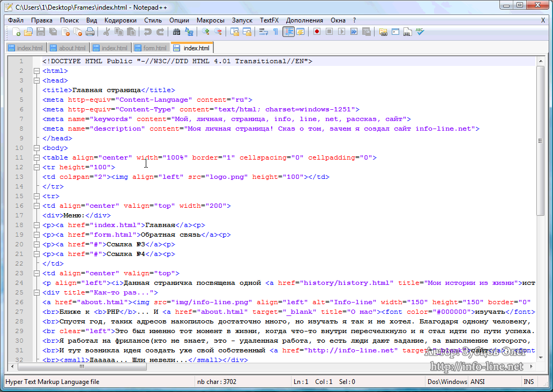Click the Undo arrow icon
553x392 pixels.
[x=147, y=32]
